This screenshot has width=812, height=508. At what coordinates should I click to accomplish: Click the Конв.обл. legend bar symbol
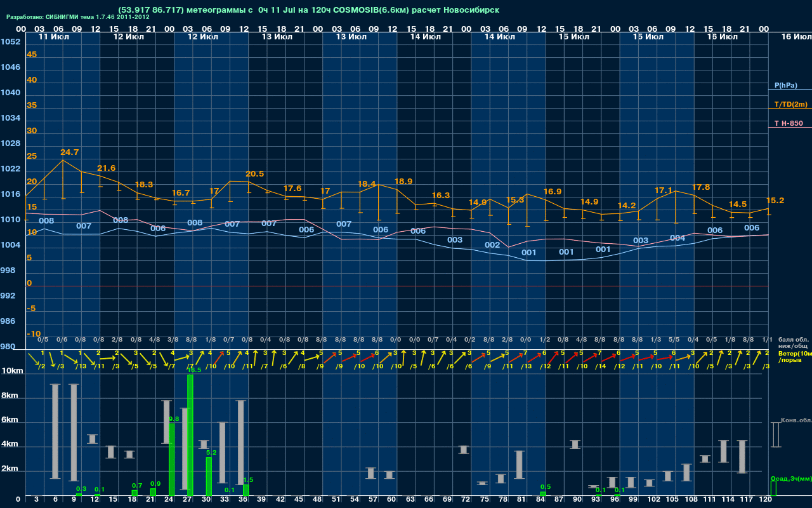click(x=775, y=434)
